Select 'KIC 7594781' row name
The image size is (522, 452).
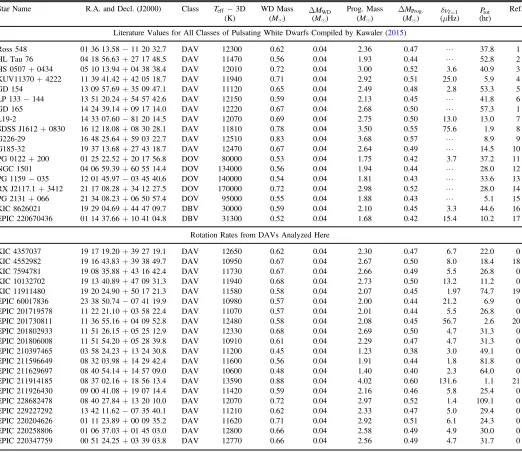point(20,271)
